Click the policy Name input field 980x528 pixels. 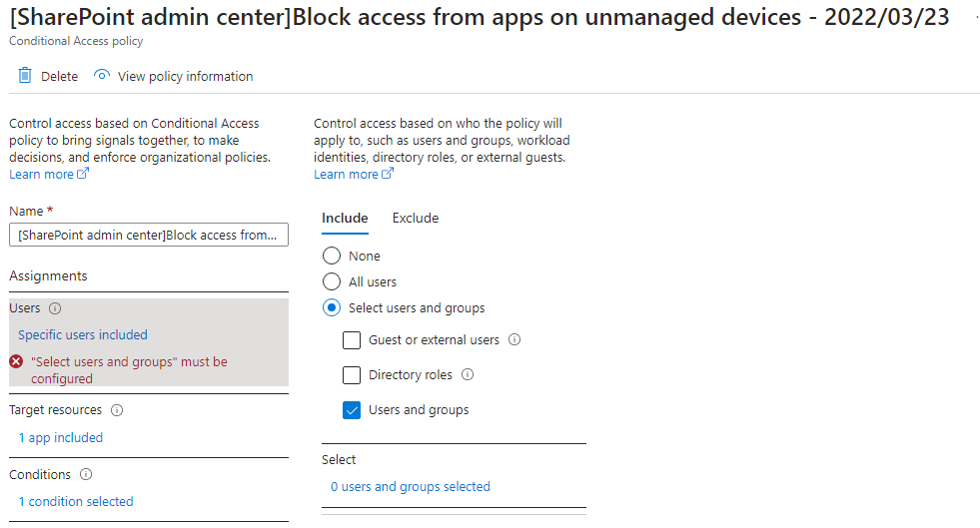pyautogui.click(x=149, y=235)
